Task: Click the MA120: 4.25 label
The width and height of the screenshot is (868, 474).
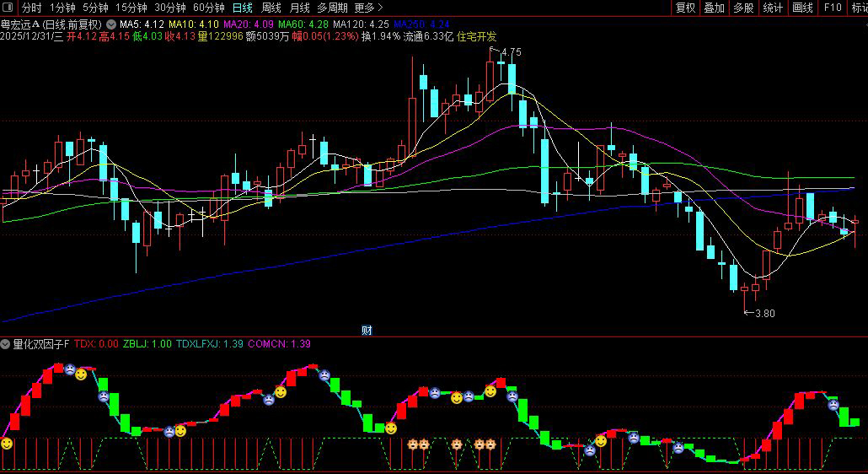Action: 361,24
